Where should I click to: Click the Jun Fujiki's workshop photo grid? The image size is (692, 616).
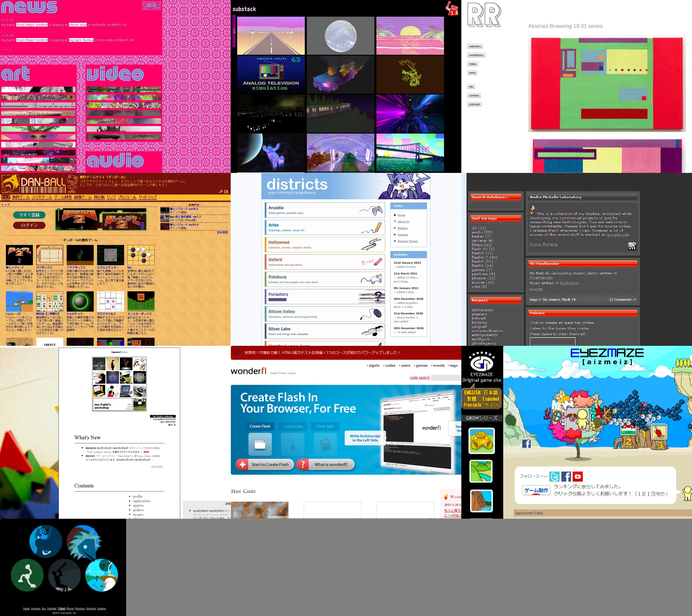click(119, 384)
